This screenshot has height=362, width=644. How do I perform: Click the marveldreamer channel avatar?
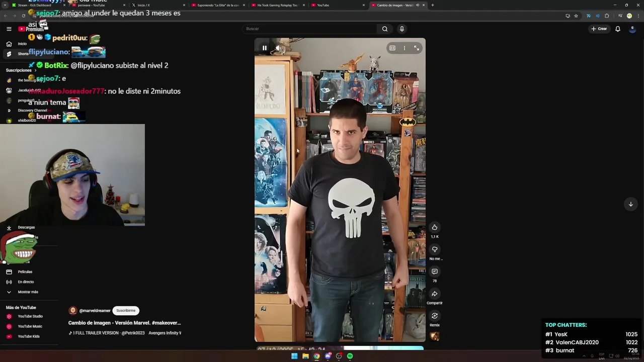(x=73, y=311)
